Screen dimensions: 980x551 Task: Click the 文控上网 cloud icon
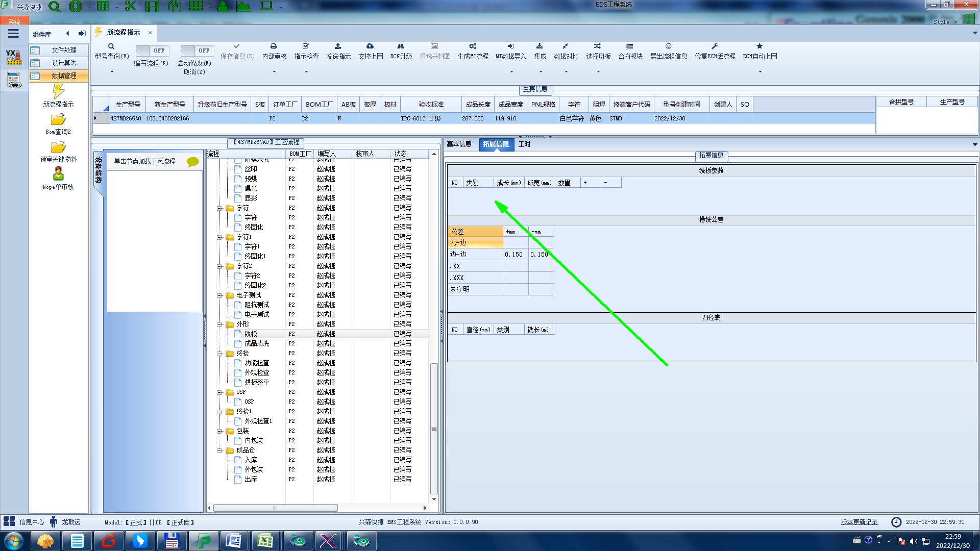370,46
